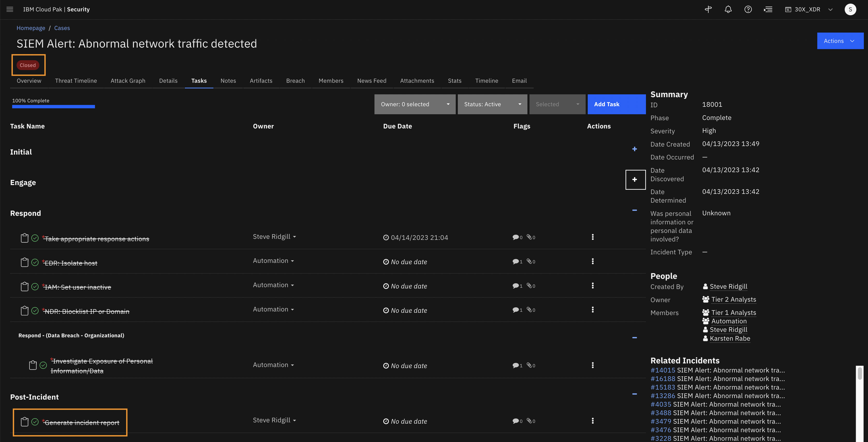
Task: Open kebab menu for EDR: Isolate host
Action: (592, 261)
